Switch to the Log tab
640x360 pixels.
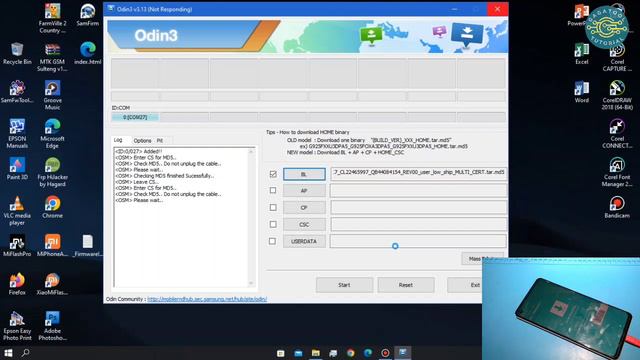click(x=118, y=140)
